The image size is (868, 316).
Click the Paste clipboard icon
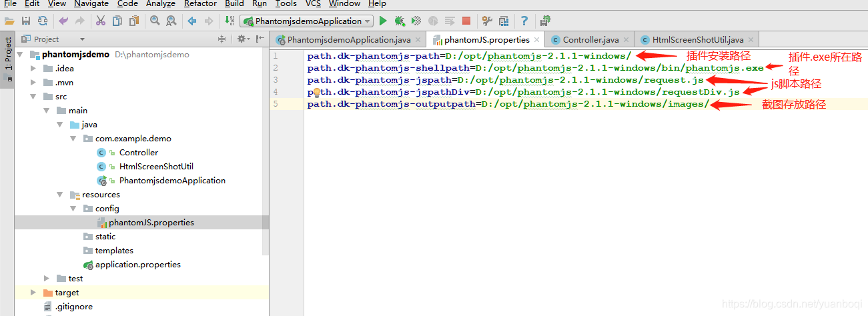(134, 21)
